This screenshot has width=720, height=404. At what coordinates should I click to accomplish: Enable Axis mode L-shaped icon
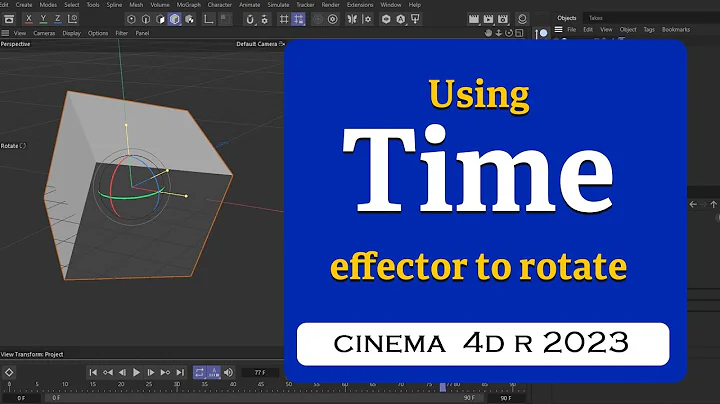(x=208, y=19)
